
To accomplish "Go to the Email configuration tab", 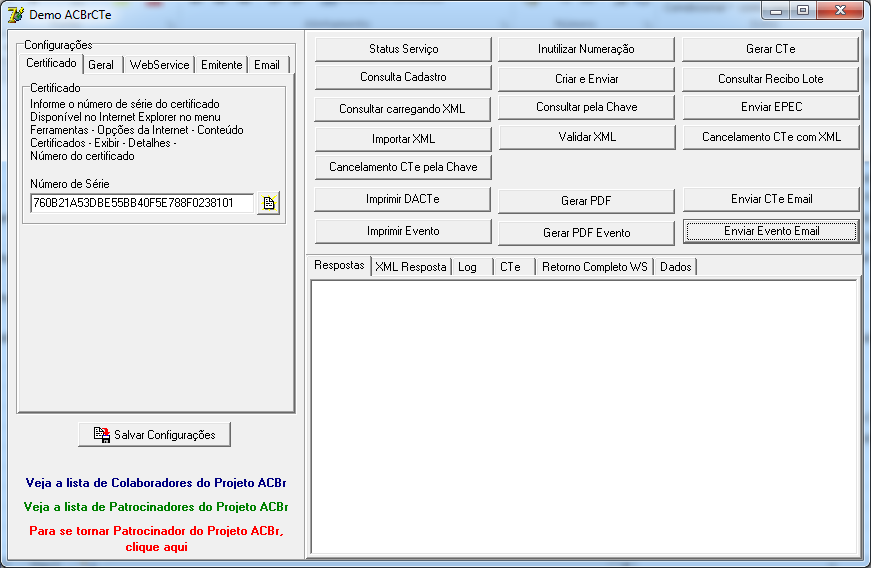I will (267, 65).
